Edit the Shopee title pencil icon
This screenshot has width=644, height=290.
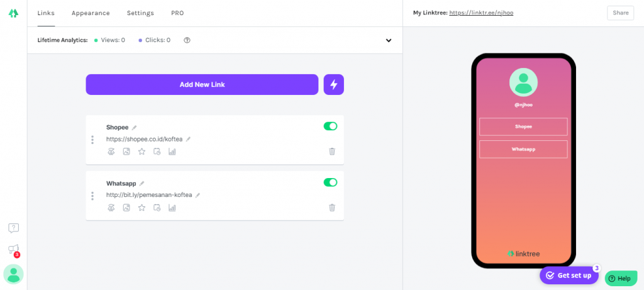click(x=135, y=127)
